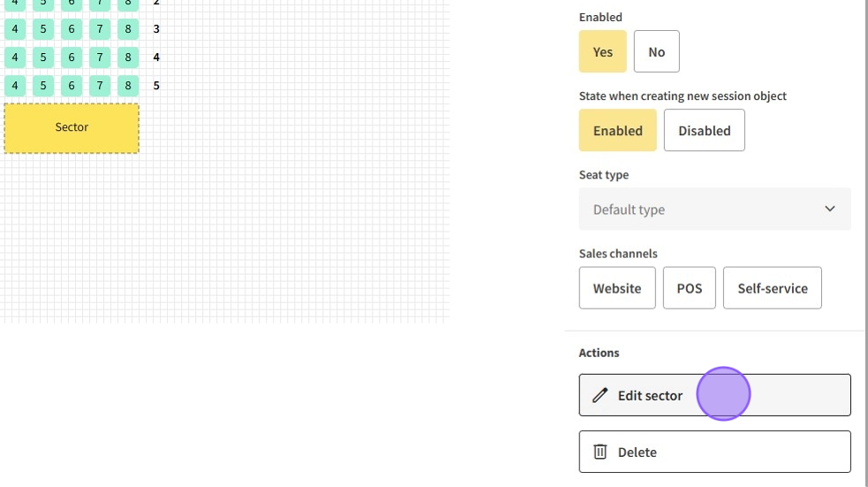The image size is (868, 487).
Task: Pick seat 6 in row 4
Action: click(72, 57)
